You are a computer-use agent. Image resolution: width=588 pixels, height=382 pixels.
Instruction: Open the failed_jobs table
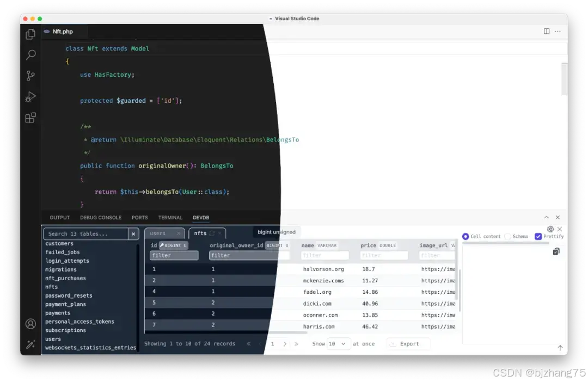(62, 252)
